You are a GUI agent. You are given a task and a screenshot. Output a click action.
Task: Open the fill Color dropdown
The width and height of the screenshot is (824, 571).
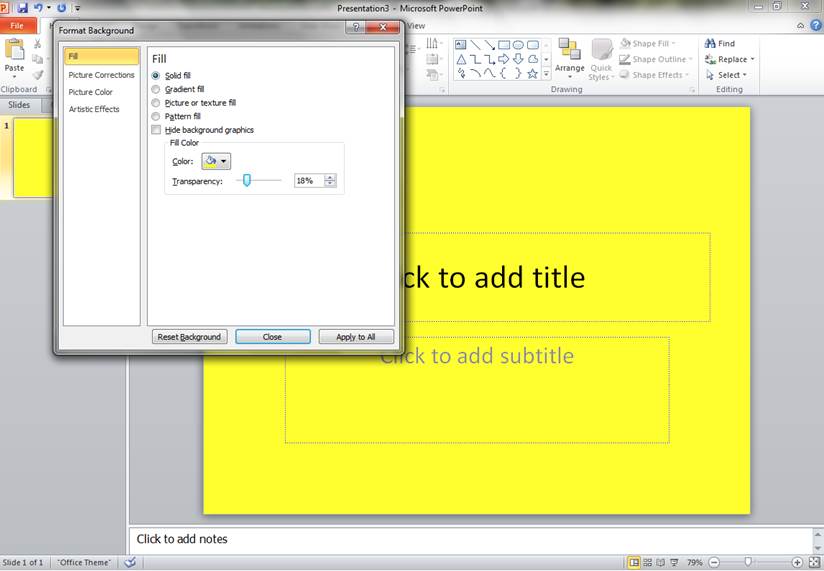click(x=216, y=161)
